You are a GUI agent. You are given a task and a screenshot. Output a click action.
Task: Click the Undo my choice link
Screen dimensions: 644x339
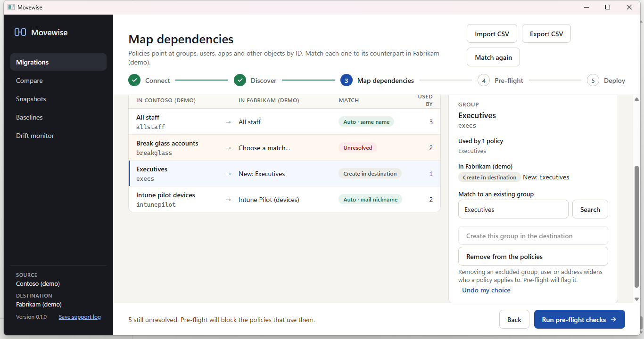click(486, 290)
